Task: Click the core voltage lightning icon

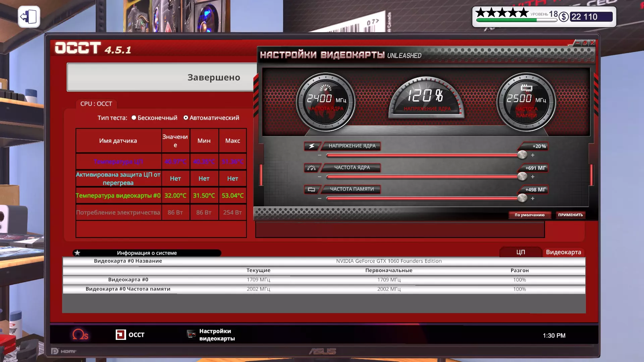Action: (312, 146)
